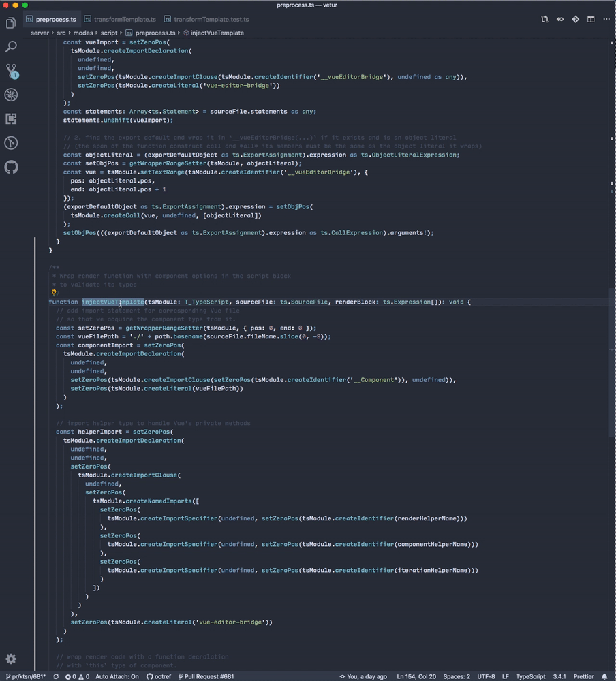Click the Open Changes compare icon

tap(544, 20)
